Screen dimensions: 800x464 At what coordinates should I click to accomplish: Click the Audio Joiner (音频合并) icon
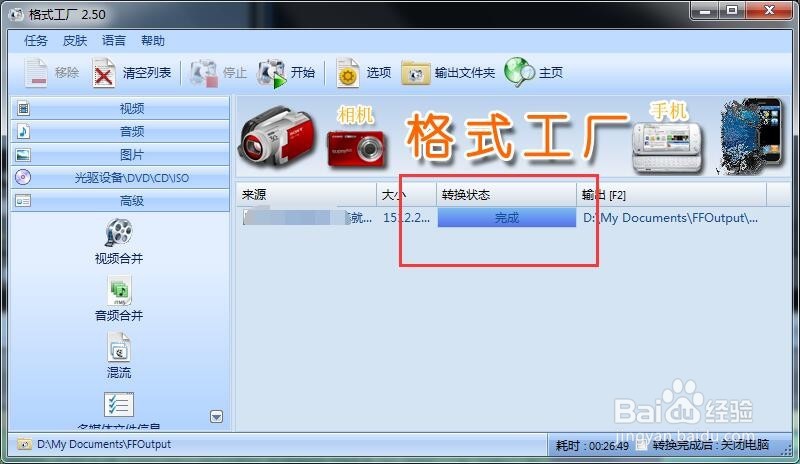pos(119,291)
